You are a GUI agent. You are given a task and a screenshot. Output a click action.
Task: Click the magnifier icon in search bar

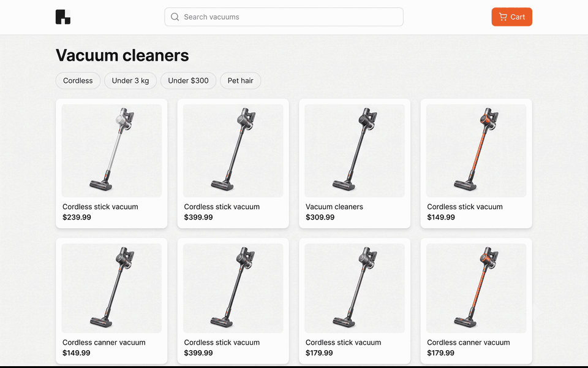coord(175,17)
